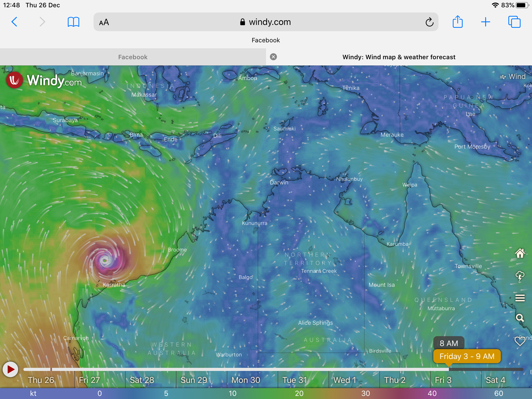532x399 pixels.
Task: Switch to the Facebook tab
Action: click(133, 57)
